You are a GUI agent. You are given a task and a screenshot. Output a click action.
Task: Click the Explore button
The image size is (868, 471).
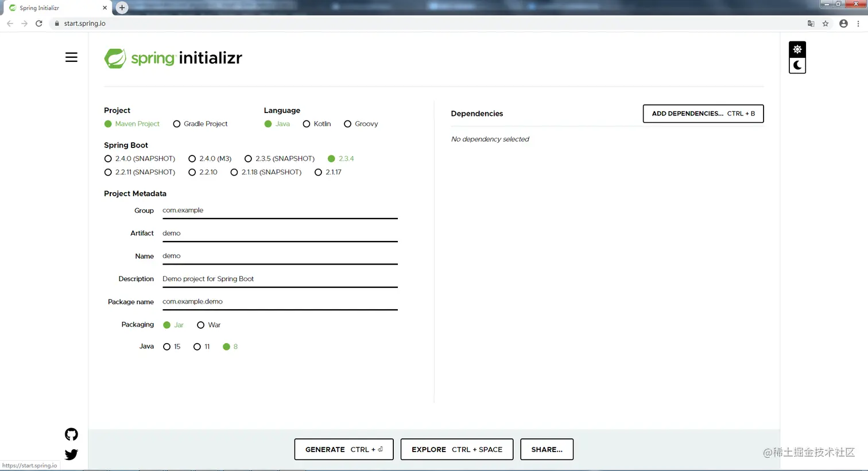[457, 450]
